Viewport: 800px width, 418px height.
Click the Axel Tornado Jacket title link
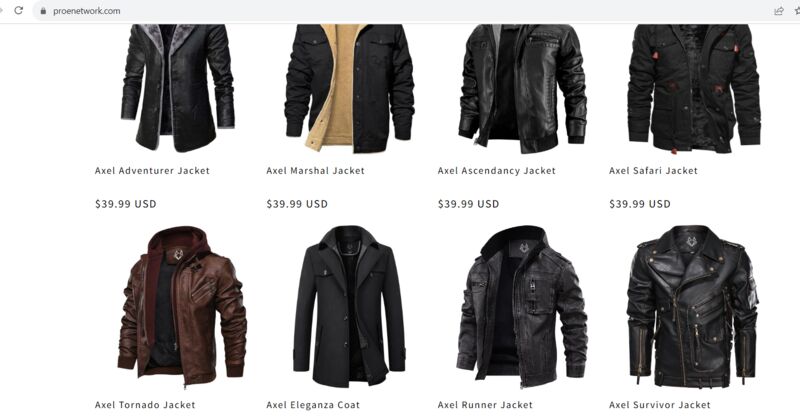145,405
